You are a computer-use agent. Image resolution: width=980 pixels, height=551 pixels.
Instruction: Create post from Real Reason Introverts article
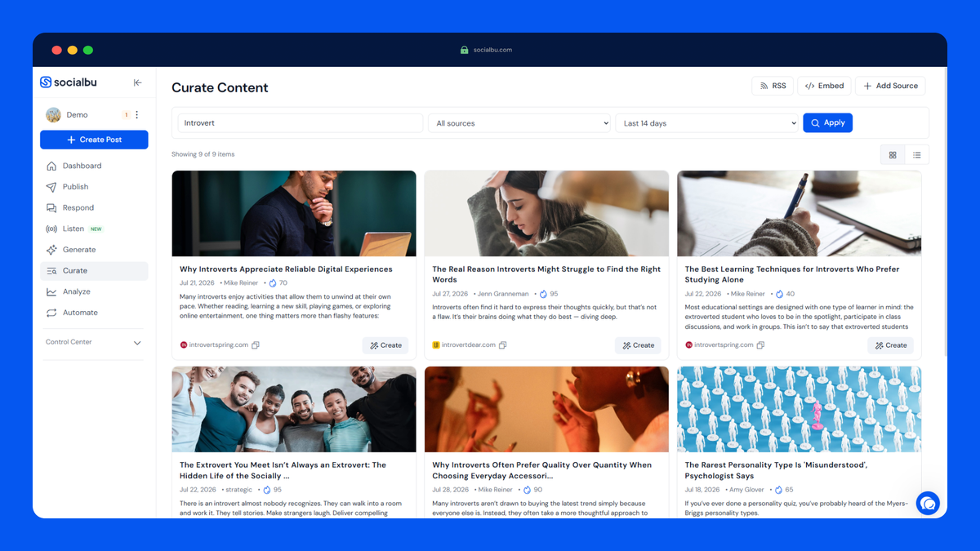click(x=638, y=345)
